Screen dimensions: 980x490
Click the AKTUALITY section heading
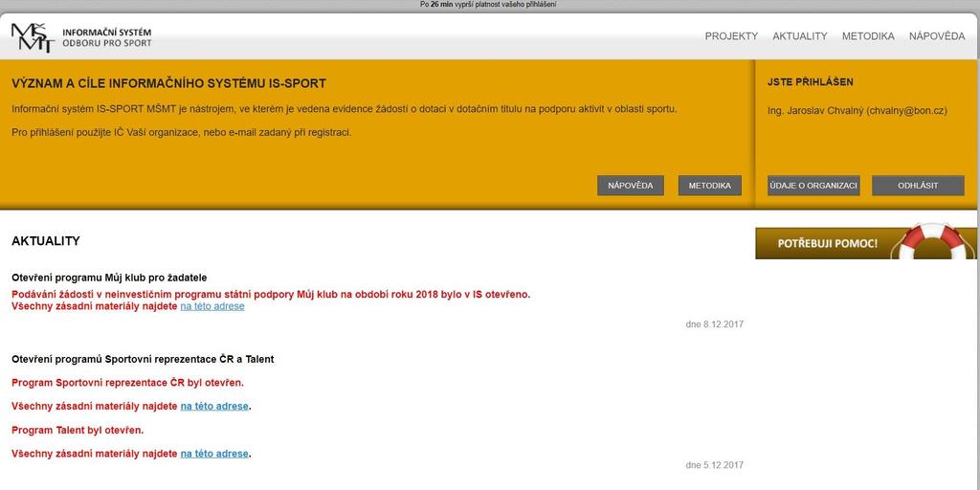(x=46, y=241)
